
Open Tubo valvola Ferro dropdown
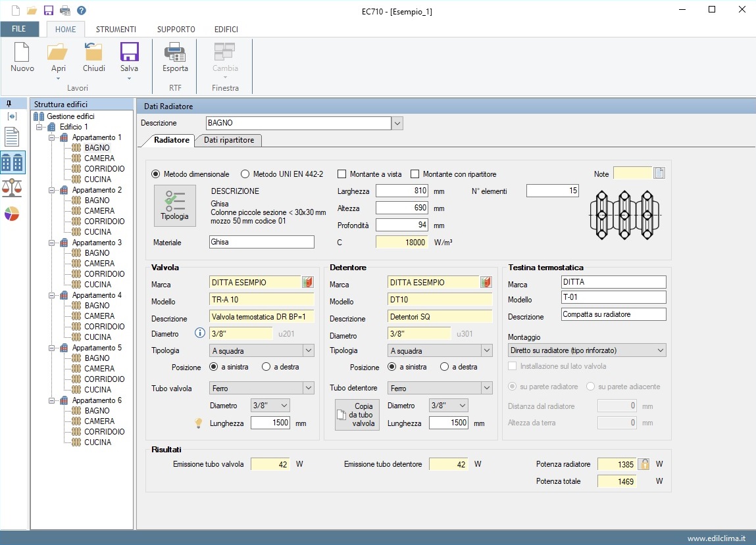[309, 388]
